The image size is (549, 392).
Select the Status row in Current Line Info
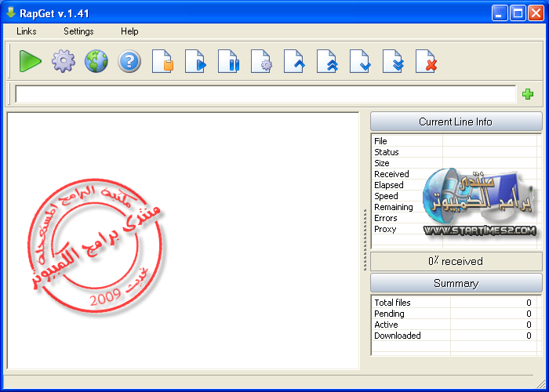(455, 152)
